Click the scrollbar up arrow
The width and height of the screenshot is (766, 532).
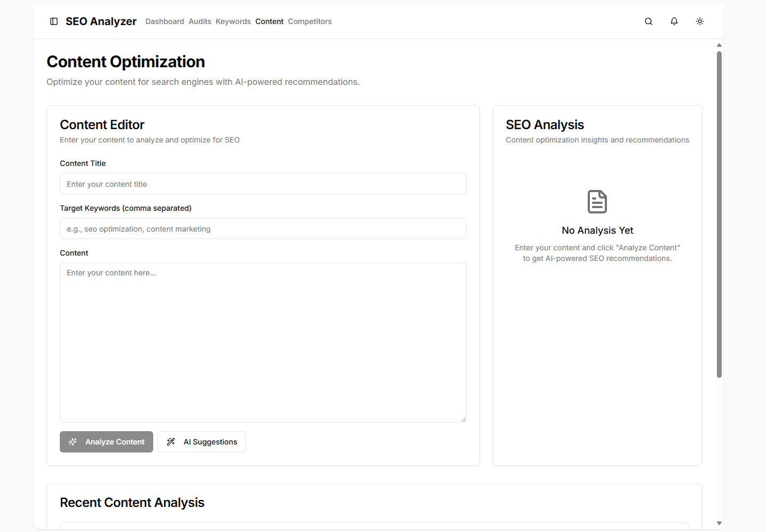[719, 45]
